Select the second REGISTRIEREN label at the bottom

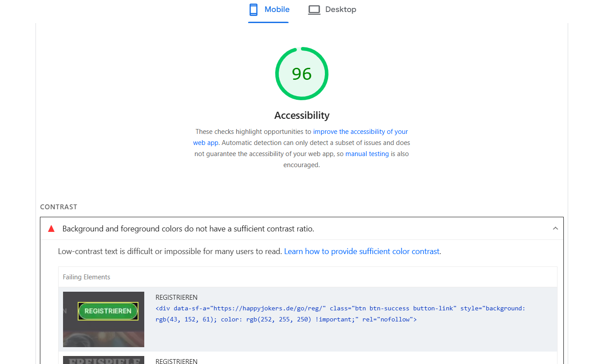176,361
